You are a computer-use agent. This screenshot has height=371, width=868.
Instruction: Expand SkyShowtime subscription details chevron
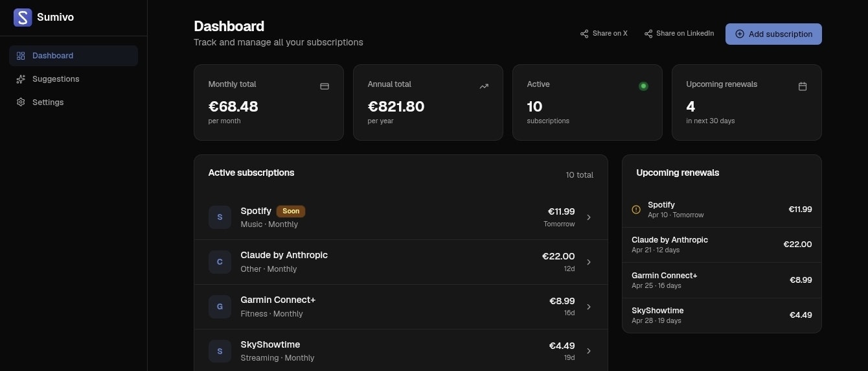coord(589,351)
